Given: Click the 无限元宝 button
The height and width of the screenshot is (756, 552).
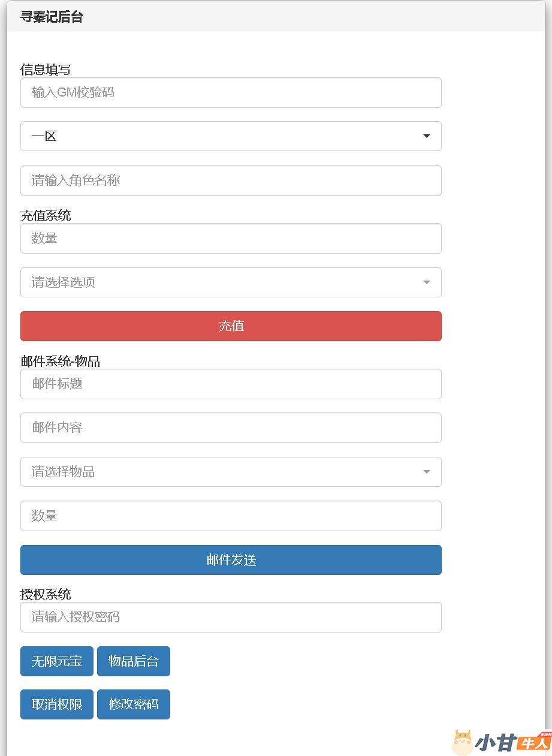Looking at the screenshot, I should click(57, 661).
